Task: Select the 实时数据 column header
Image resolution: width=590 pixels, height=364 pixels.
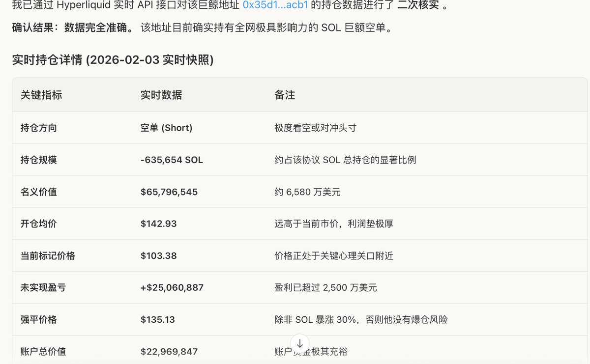Action: point(161,95)
